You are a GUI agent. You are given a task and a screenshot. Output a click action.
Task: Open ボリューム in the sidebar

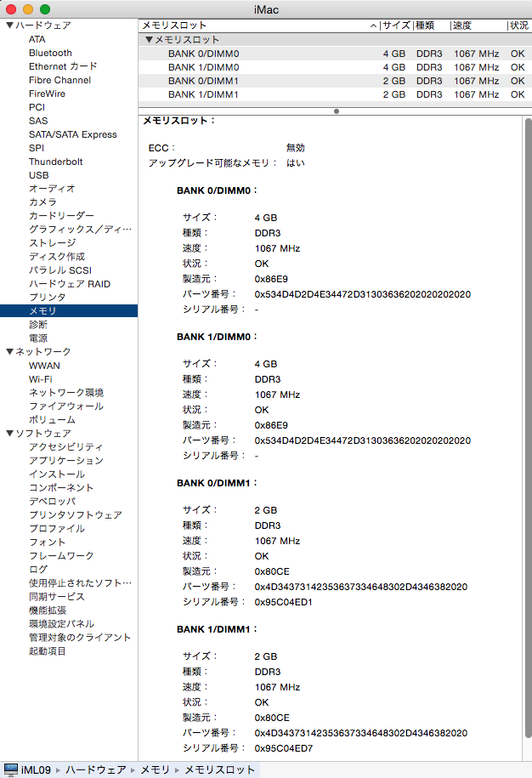(x=52, y=420)
